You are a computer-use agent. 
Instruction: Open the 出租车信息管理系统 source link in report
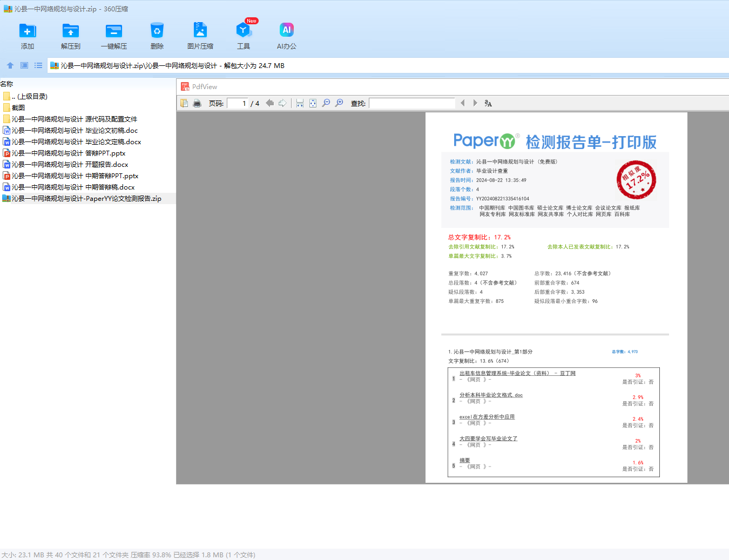point(517,373)
